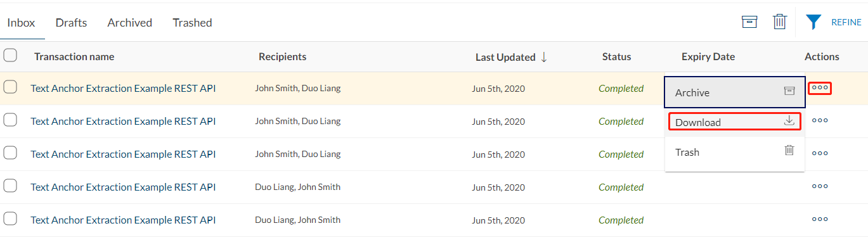
Task: Open third Text Anchor Extraction transaction
Action: 123,154
